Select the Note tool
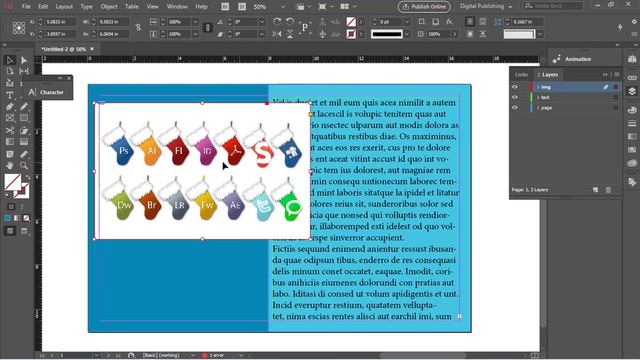The image size is (640, 360). click(10, 154)
